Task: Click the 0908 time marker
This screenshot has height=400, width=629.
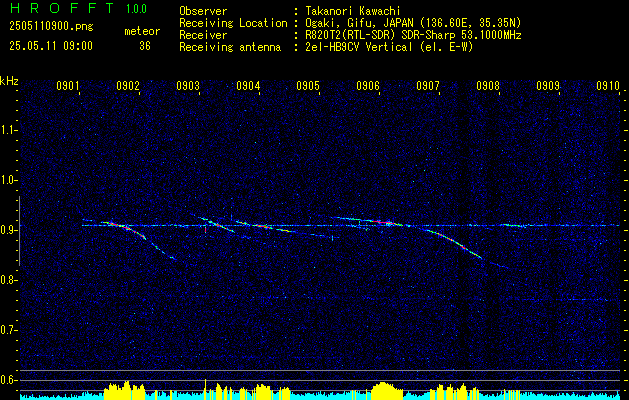Action: (488, 85)
